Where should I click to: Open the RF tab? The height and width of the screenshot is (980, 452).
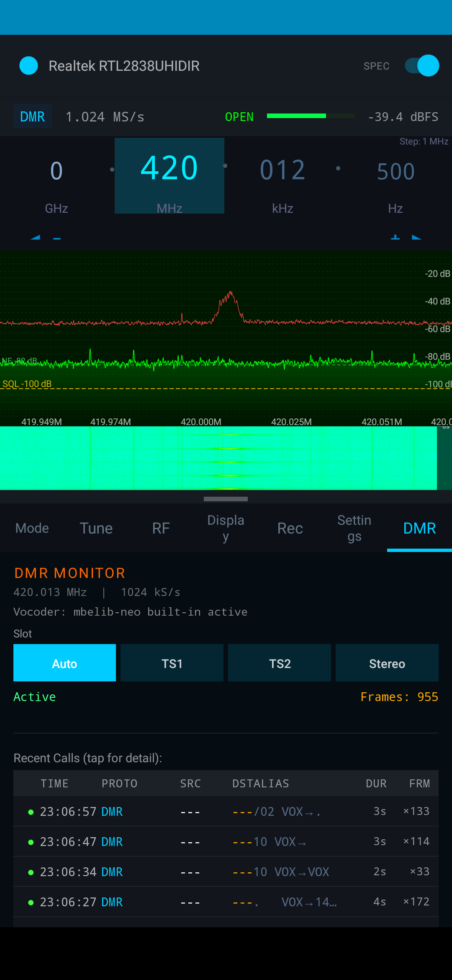tap(161, 528)
